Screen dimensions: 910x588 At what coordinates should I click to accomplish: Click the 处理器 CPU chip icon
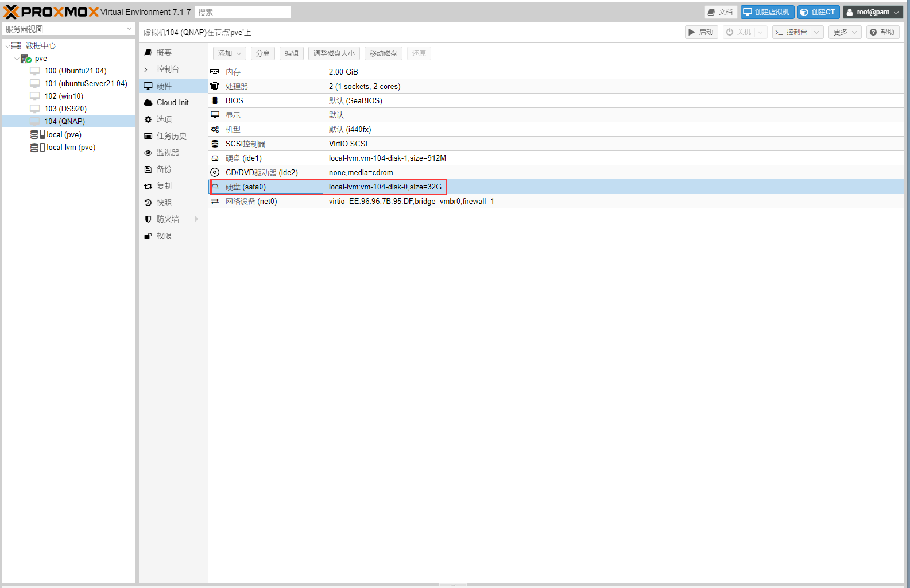[215, 86]
